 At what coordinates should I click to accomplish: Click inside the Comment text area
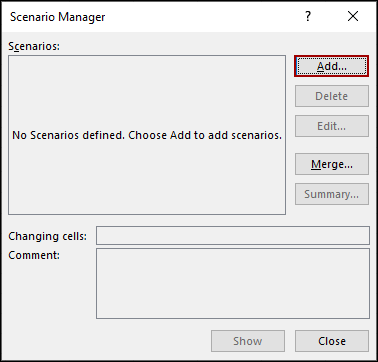233,283
